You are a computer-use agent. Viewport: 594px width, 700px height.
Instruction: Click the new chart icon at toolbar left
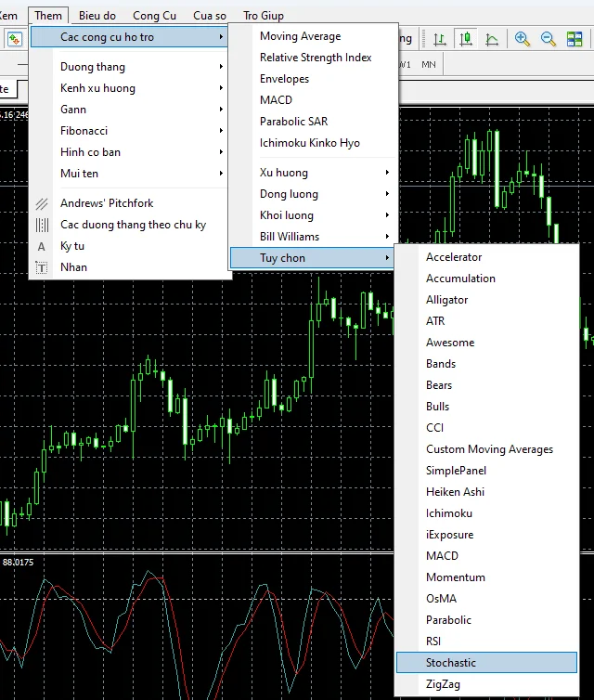coord(14,39)
